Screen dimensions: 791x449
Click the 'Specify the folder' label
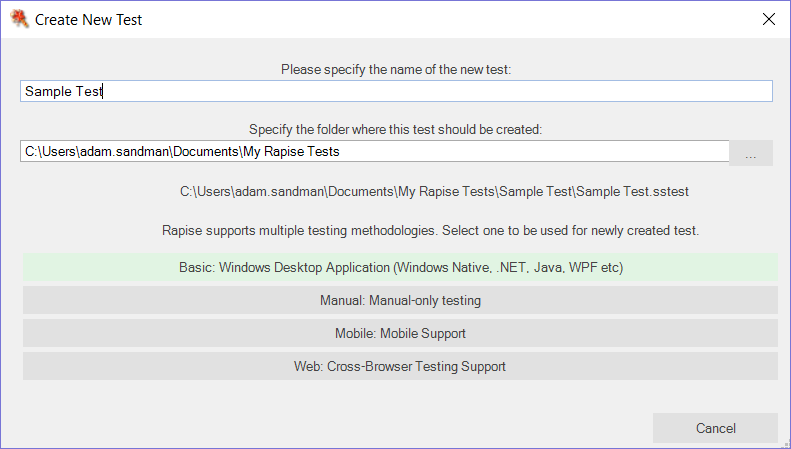(x=396, y=130)
